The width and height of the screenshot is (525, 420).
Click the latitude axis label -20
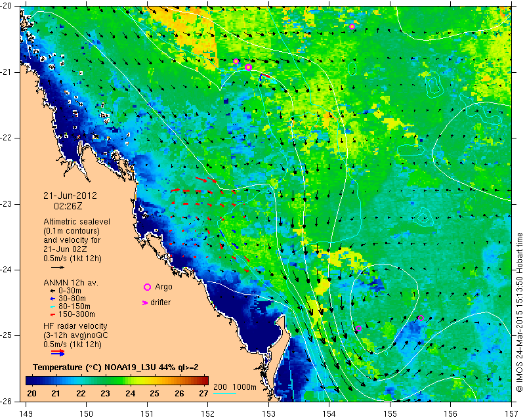click(6, 6)
